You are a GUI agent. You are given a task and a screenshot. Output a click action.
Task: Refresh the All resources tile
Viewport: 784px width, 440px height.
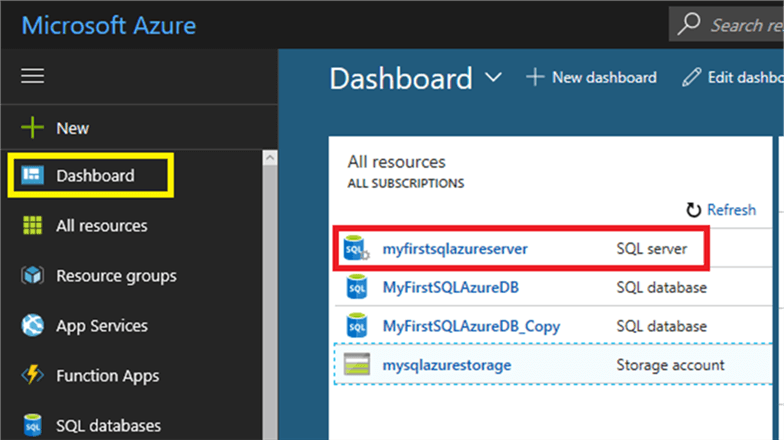coord(721,210)
